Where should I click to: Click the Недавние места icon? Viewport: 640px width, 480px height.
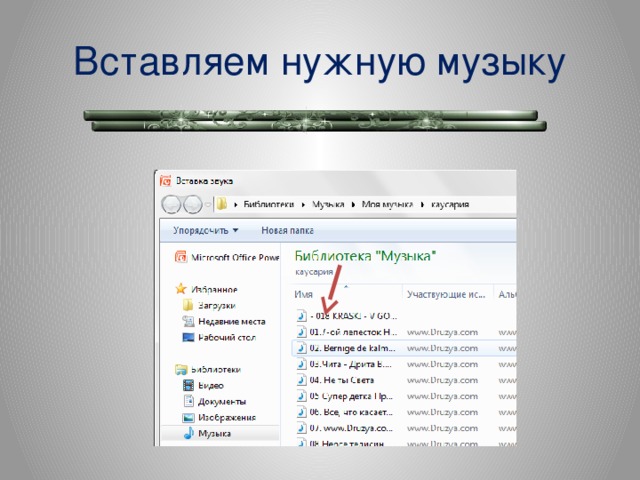coord(188,321)
